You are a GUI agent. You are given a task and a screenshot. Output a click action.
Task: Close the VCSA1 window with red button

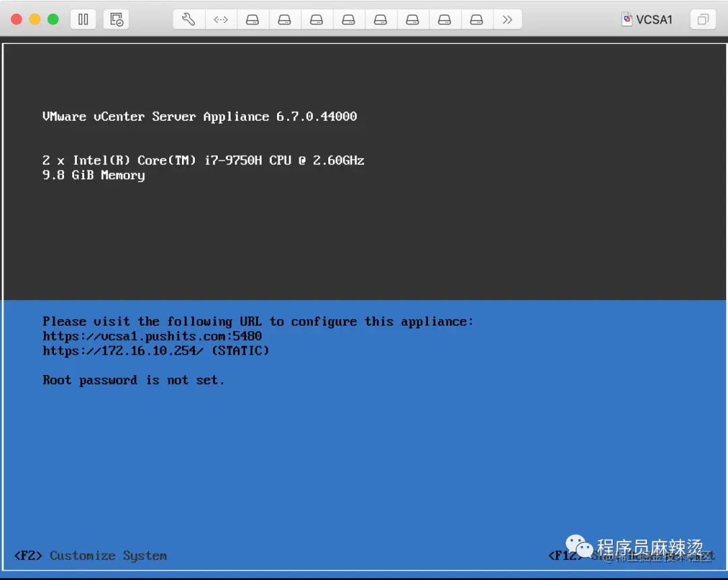click(x=17, y=20)
